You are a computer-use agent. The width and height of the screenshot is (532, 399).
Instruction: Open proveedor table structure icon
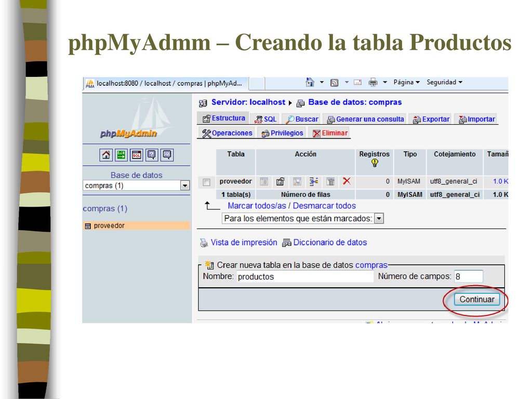(x=280, y=181)
